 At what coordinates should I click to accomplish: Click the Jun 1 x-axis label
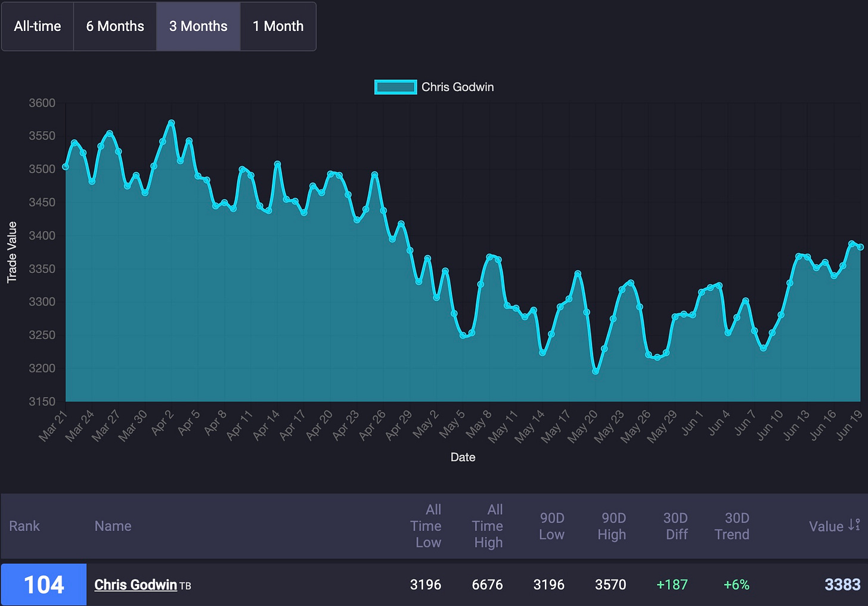click(x=692, y=422)
